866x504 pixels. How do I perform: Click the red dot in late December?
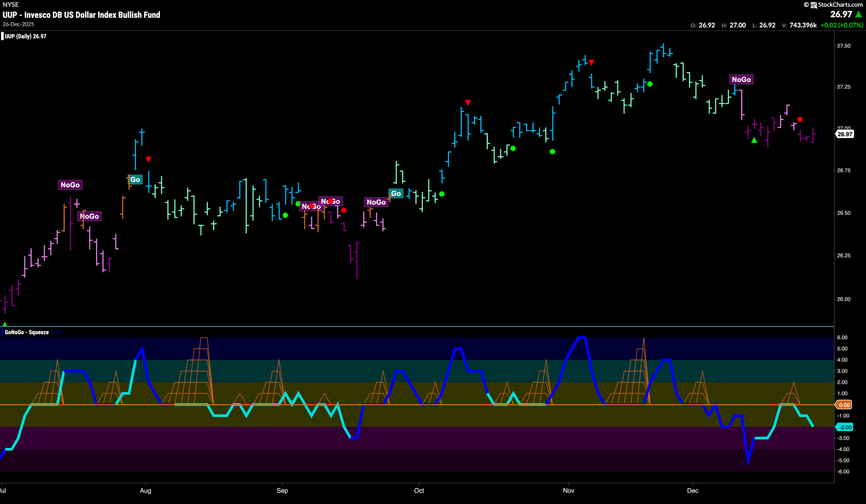[800, 119]
